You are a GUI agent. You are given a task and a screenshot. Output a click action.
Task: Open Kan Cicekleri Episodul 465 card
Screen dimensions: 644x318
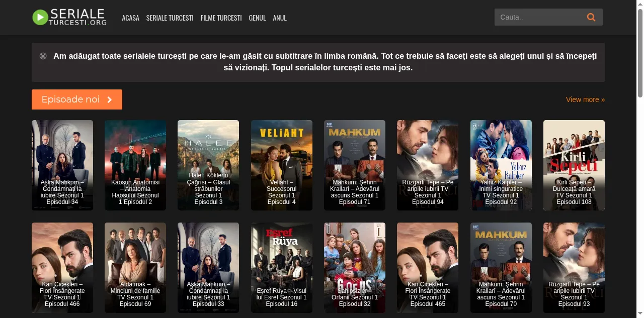point(428,268)
